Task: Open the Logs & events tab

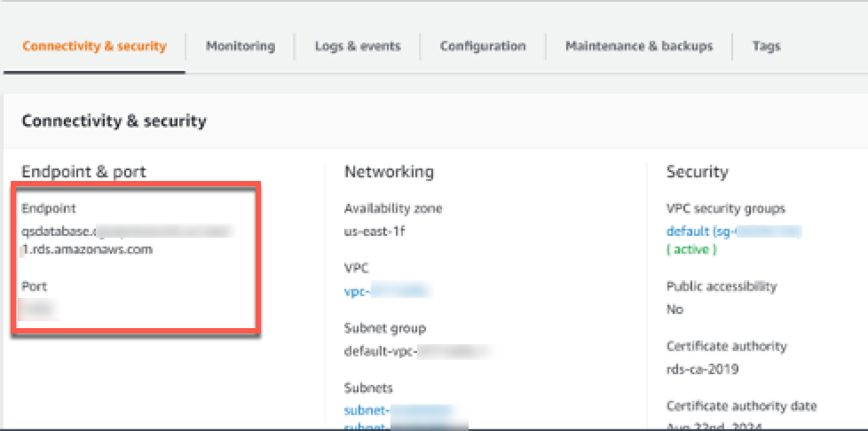Action: click(357, 46)
